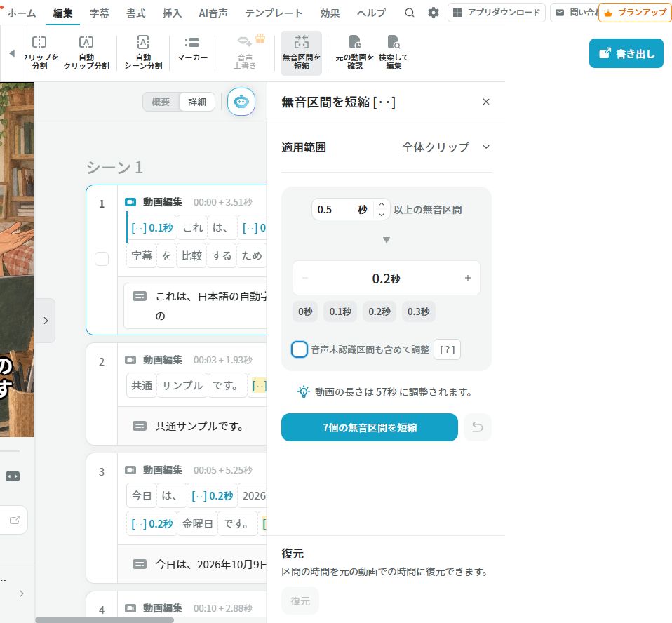Screen dimensions: 672x623
Task: Decrease silence threshold with down arrow
Action: 382,215
